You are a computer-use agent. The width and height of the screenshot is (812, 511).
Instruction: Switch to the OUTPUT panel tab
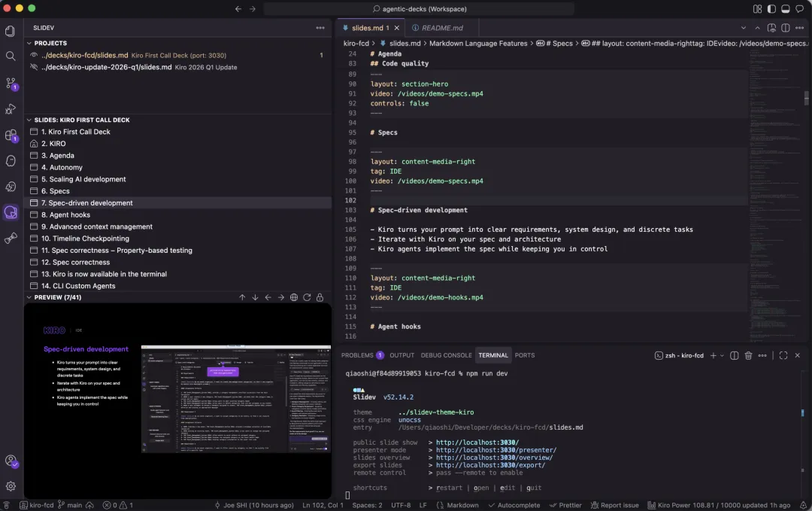[x=401, y=355]
